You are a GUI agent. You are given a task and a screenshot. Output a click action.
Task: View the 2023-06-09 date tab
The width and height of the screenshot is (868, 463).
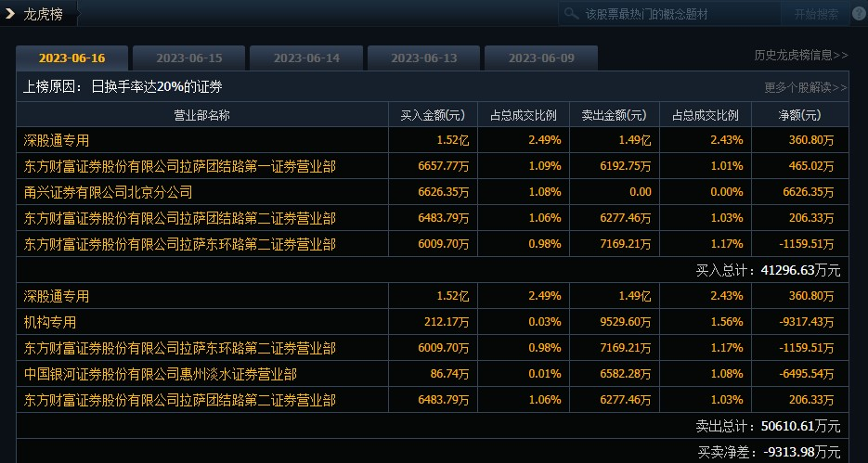click(541, 58)
